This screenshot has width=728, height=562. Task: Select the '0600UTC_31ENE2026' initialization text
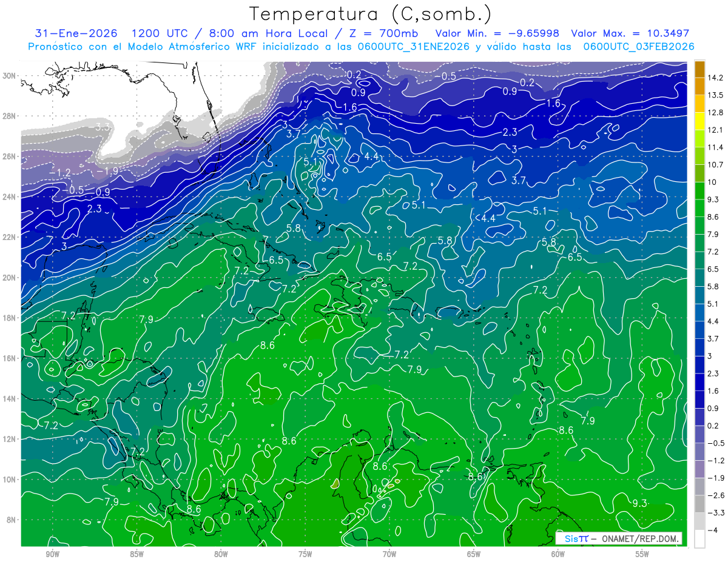414,46
